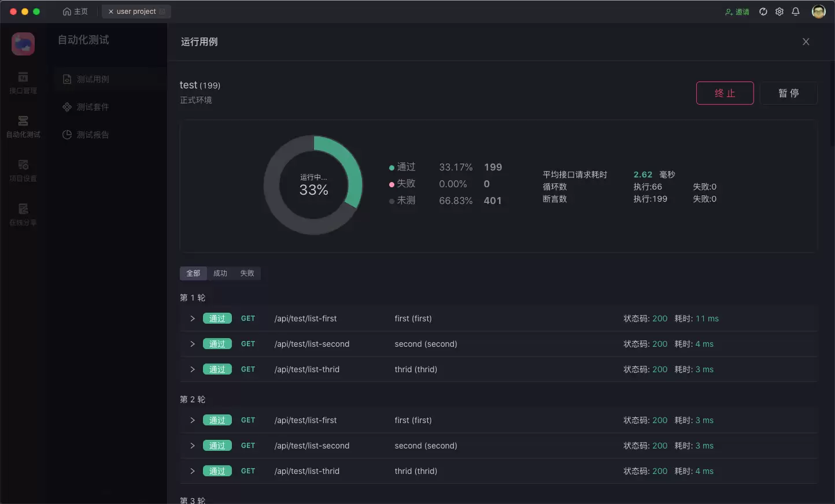
Task: Click the app logo in the sidebar
Action: (23, 44)
